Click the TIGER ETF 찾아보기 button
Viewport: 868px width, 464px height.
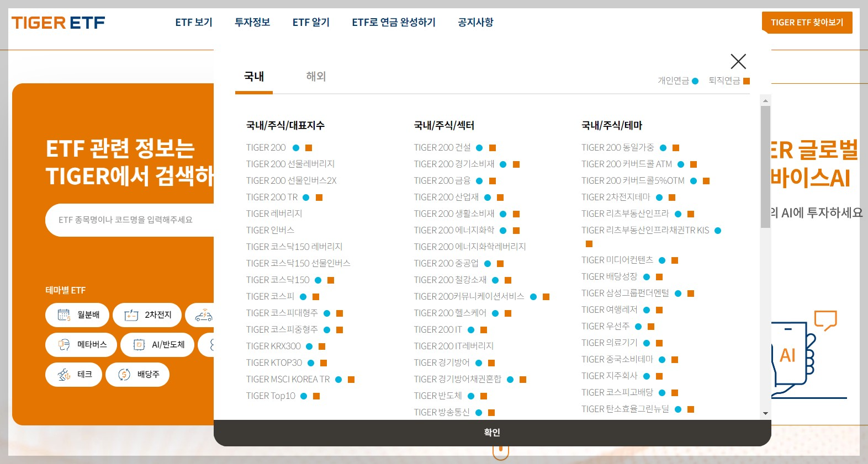pos(807,23)
